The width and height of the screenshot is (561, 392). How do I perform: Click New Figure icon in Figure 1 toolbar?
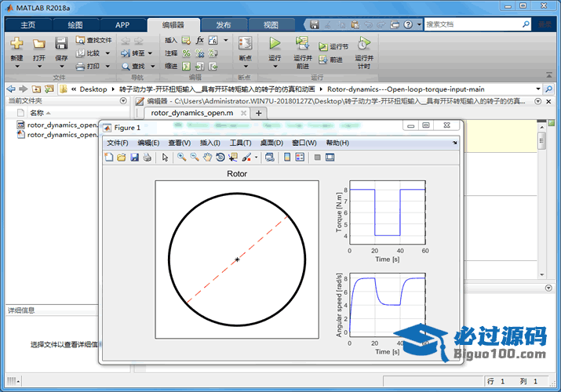click(x=109, y=158)
